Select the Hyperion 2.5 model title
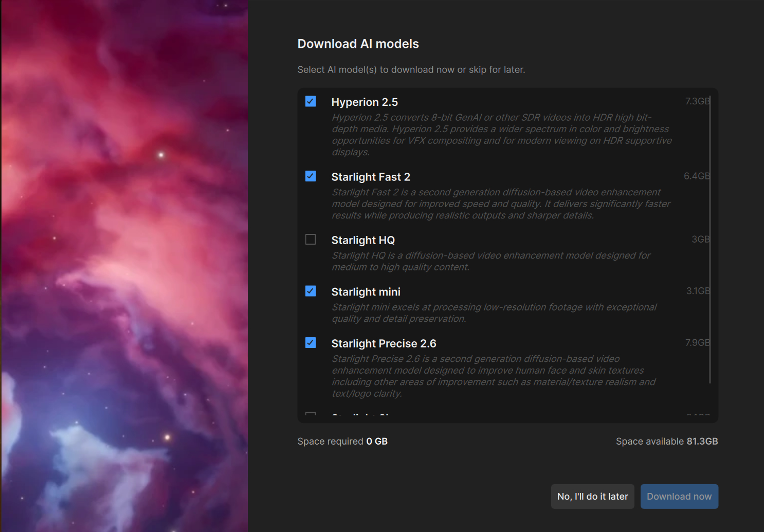This screenshot has height=532, width=764. coord(365,102)
